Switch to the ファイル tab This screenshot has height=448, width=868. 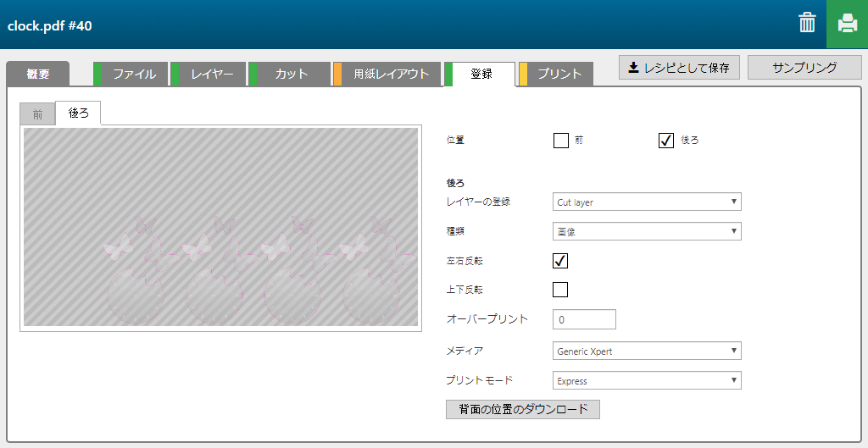131,75
